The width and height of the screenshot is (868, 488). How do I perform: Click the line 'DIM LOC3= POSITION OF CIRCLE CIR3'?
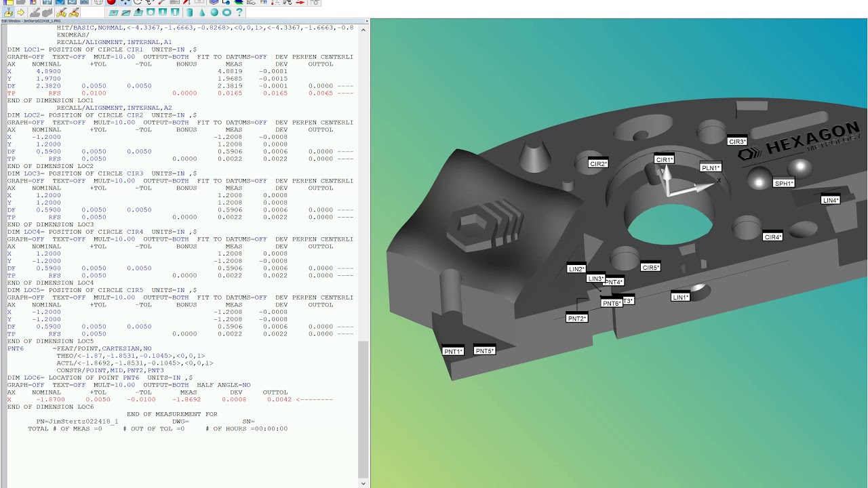(102, 174)
